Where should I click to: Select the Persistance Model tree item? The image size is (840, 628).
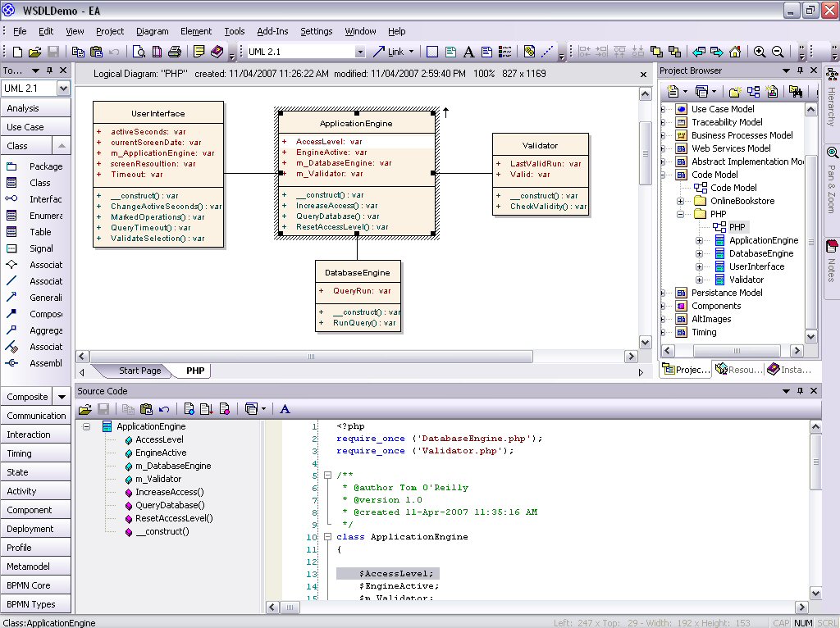[727, 293]
